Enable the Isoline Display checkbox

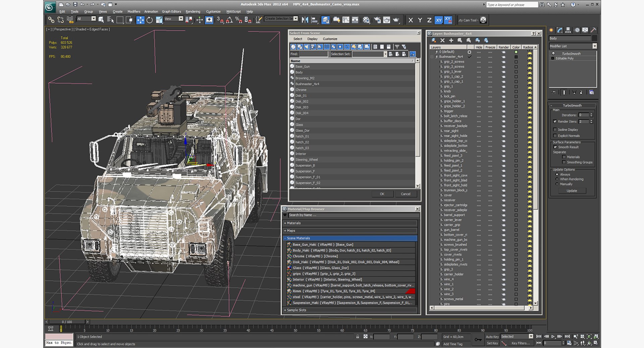[x=555, y=129]
